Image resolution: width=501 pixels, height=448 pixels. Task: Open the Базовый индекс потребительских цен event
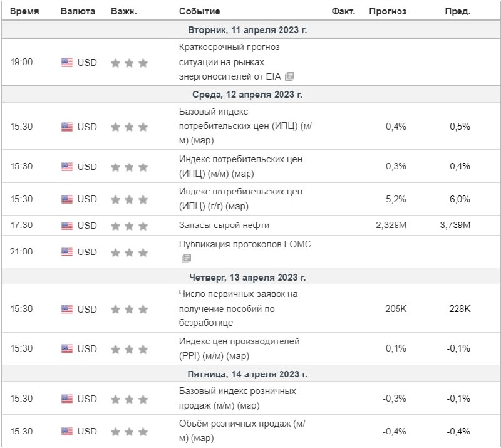click(x=245, y=126)
